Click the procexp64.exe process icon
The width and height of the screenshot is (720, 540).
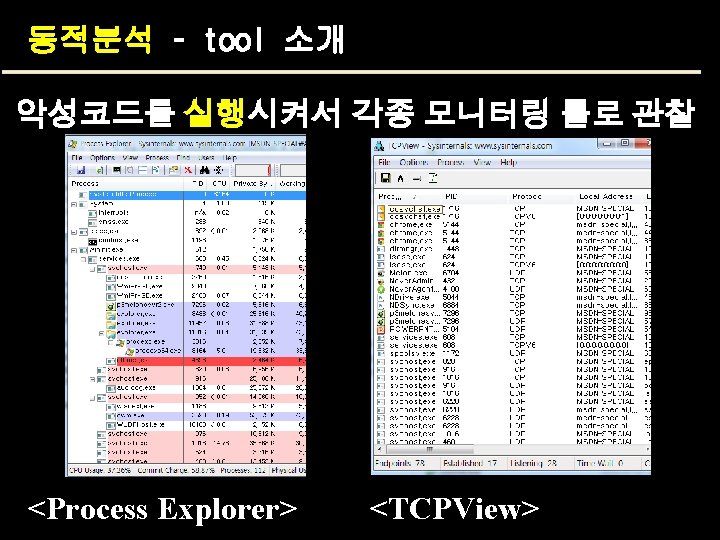129,352
